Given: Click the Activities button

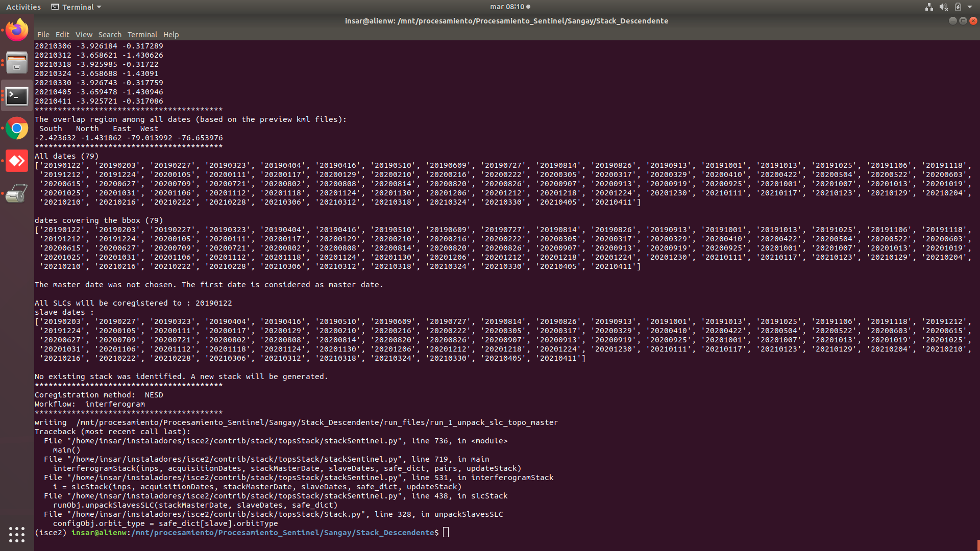Looking at the screenshot, I should point(23,7).
